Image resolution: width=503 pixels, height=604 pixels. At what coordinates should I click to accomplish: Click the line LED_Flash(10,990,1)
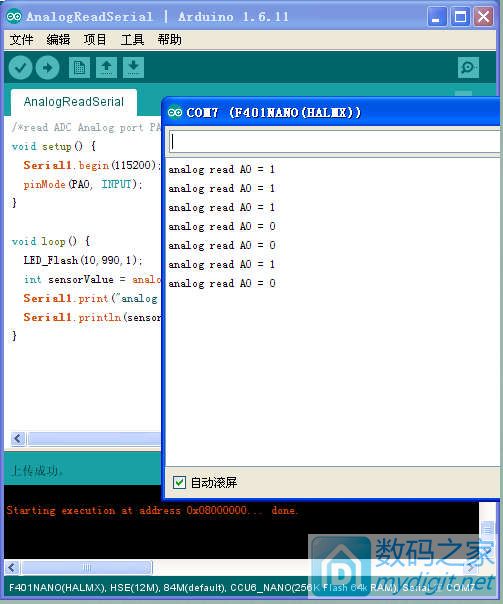83,260
